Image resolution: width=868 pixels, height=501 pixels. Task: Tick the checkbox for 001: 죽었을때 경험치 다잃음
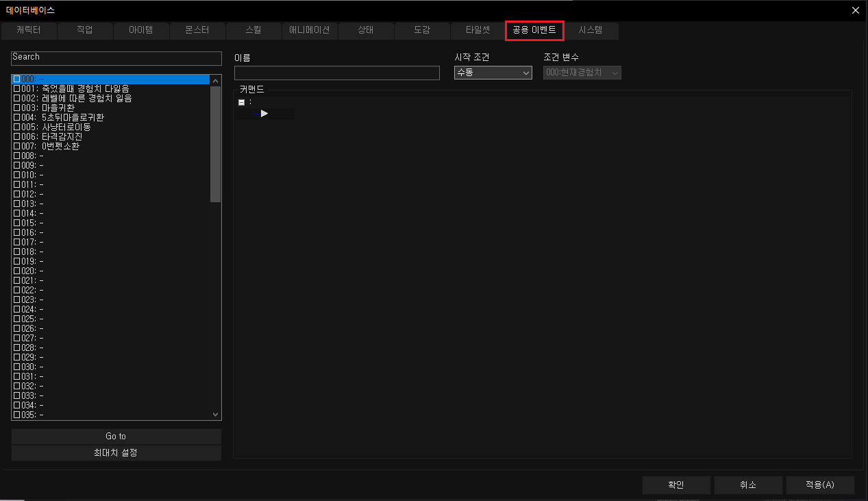click(x=17, y=88)
